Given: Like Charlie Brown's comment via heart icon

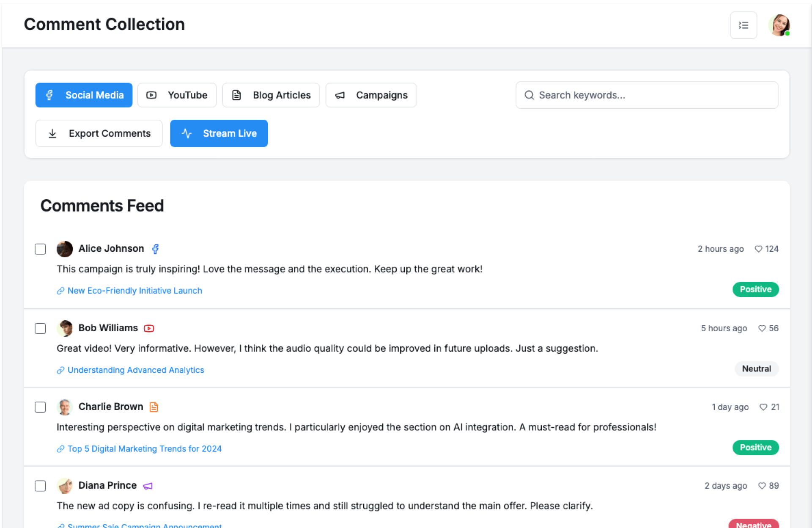Looking at the screenshot, I should (763, 407).
